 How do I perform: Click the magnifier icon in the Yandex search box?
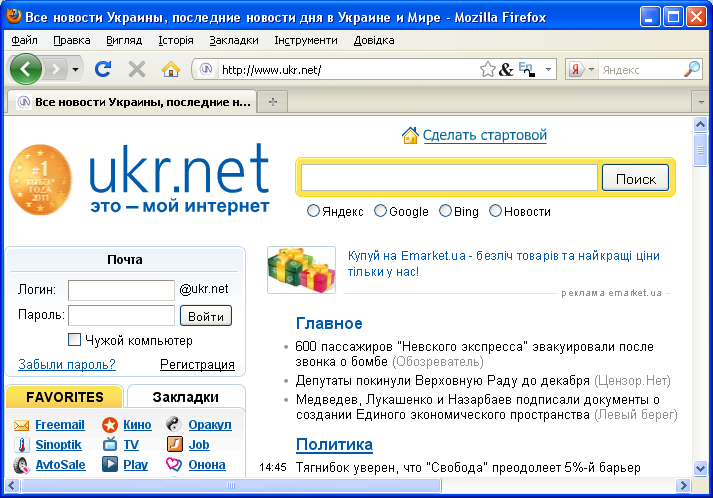tap(692, 69)
